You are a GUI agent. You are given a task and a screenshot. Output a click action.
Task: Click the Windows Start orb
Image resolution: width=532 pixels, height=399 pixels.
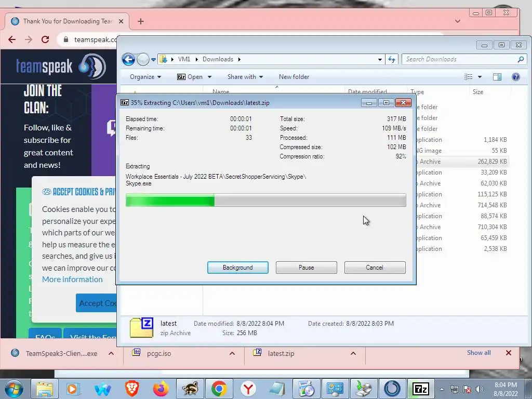tap(14, 389)
